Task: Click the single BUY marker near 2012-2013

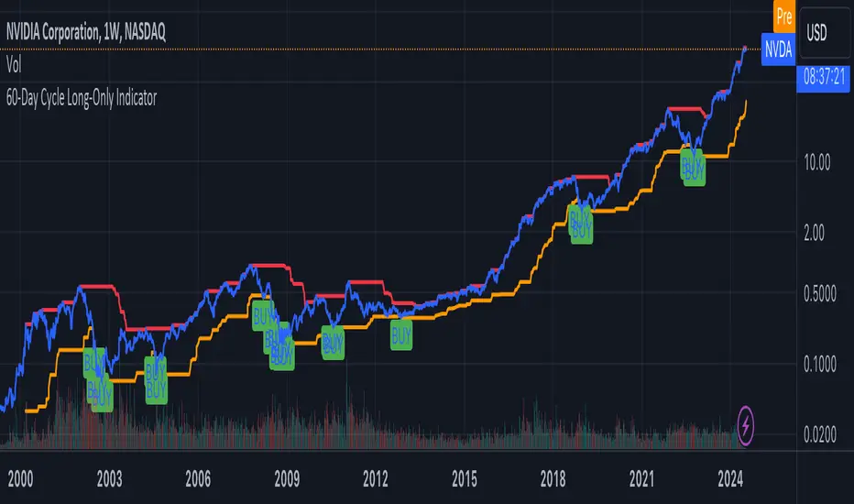Action: (401, 335)
